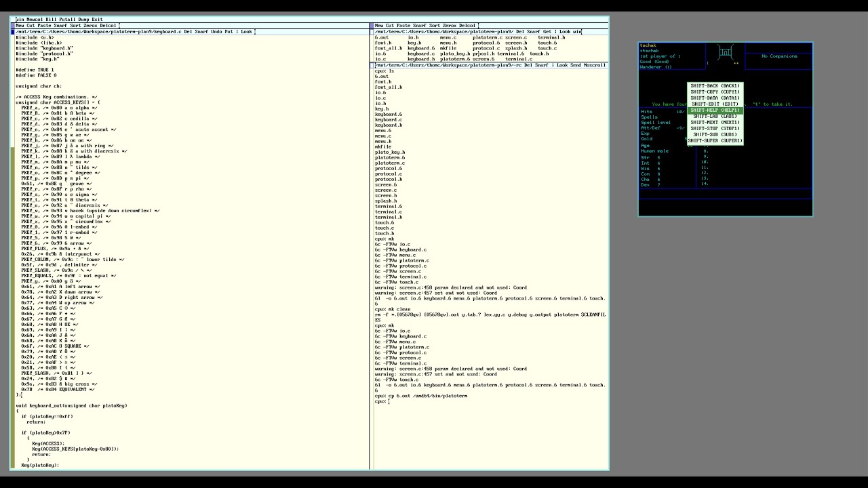Click the "unsigned char ACCESS_KEYS[]" declaration line
868x488 pixels.
[x=58, y=102]
